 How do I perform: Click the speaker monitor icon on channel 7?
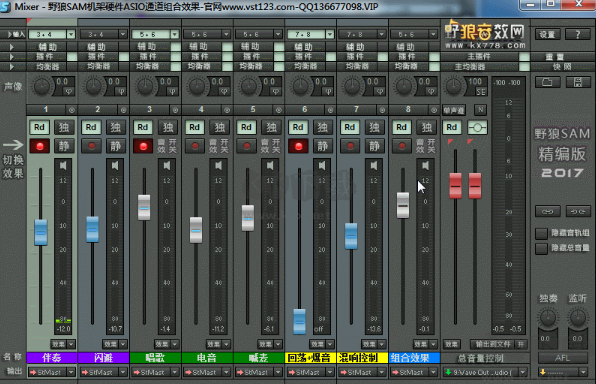click(x=373, y=165)
